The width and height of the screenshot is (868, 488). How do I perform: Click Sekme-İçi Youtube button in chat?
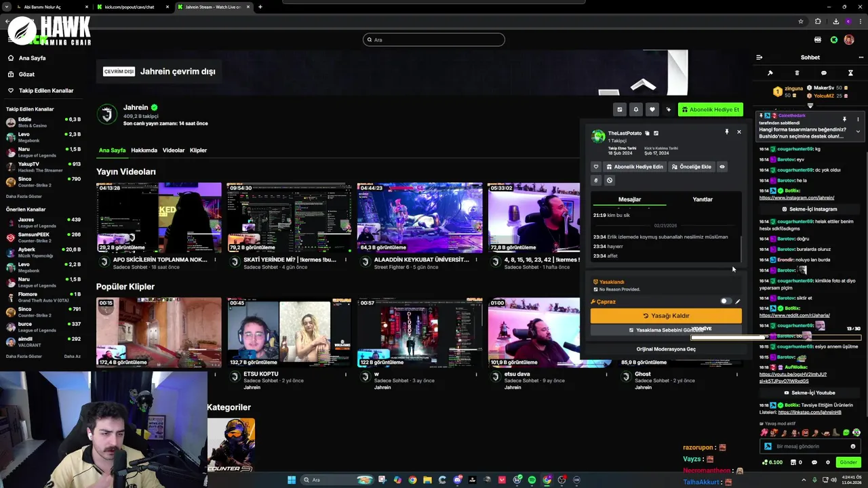810,393
